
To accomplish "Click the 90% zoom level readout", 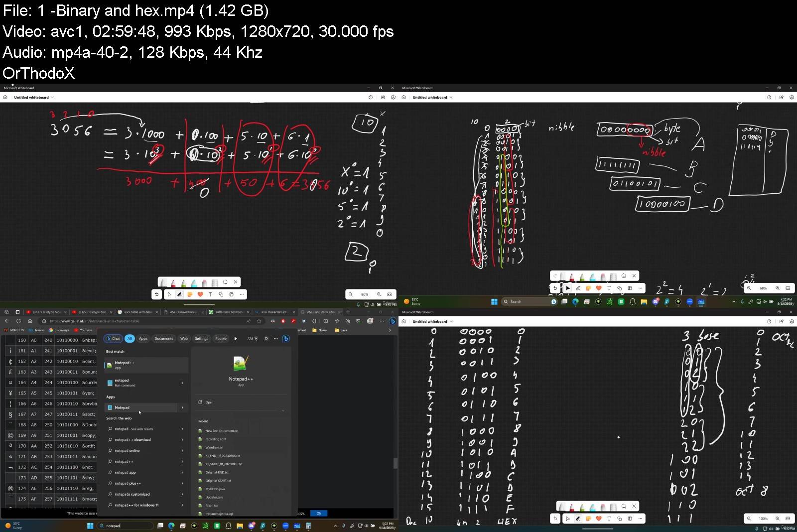I will 365,294.
